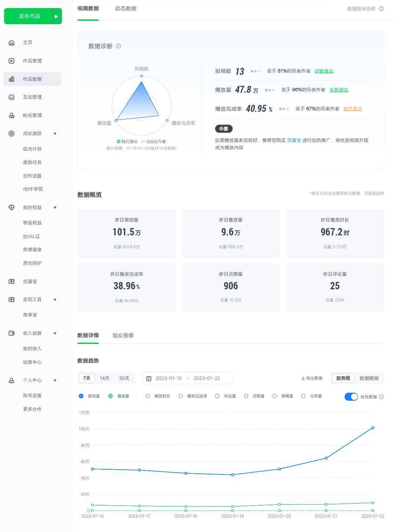Click the 粉丝管理 sidebar icon
Image resolution: width=396 pixels, height=532 pixels.
click(11, 115)
